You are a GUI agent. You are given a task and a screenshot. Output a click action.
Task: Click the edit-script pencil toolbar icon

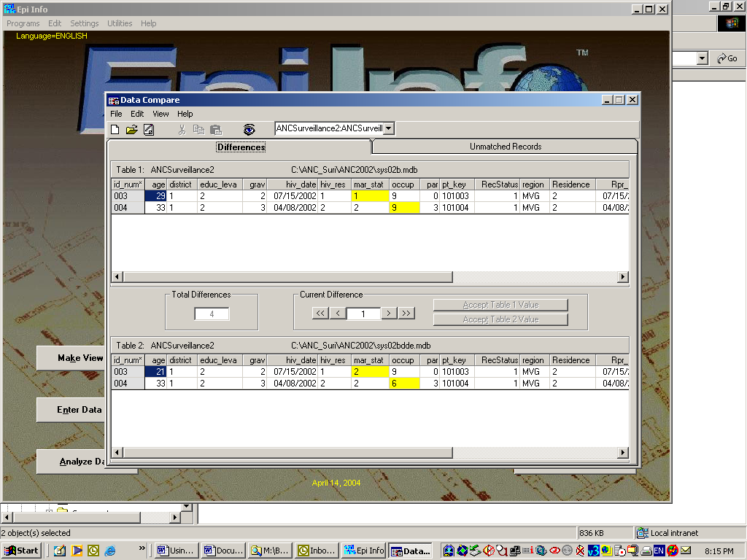(149, 130)
